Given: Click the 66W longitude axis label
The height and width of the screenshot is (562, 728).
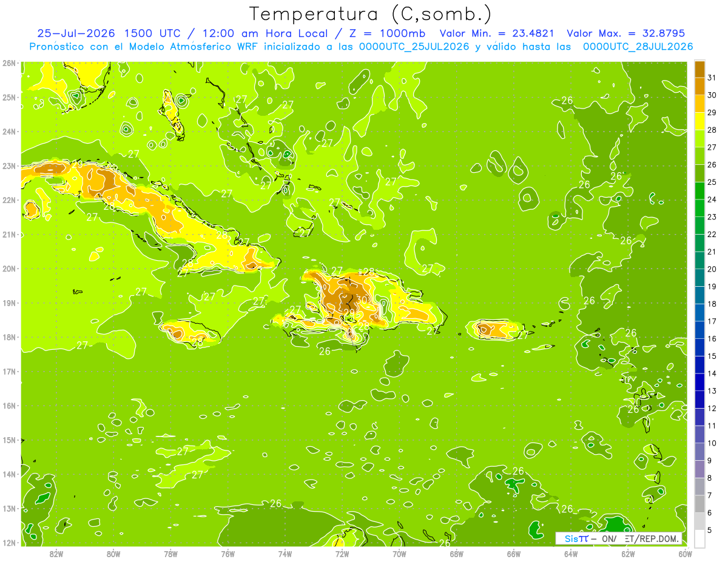Looking at the screenshot, I should pyautogui.click(x=514, y=554).
